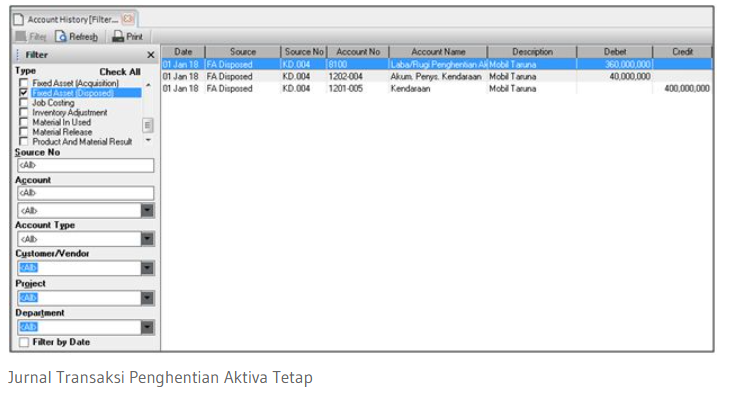
Task: Close the Account History tab
Action: (x=127, y=19)
